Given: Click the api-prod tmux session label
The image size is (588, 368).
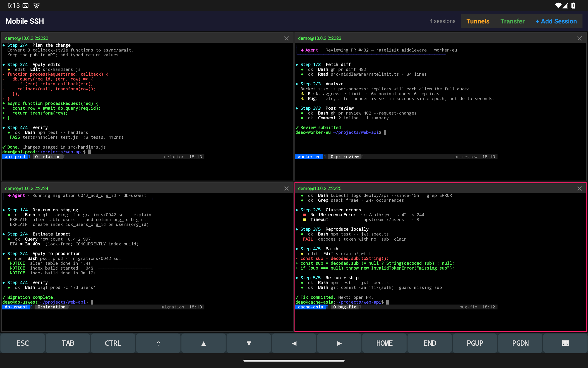Looking at the screenshot, I should (15, 157).
